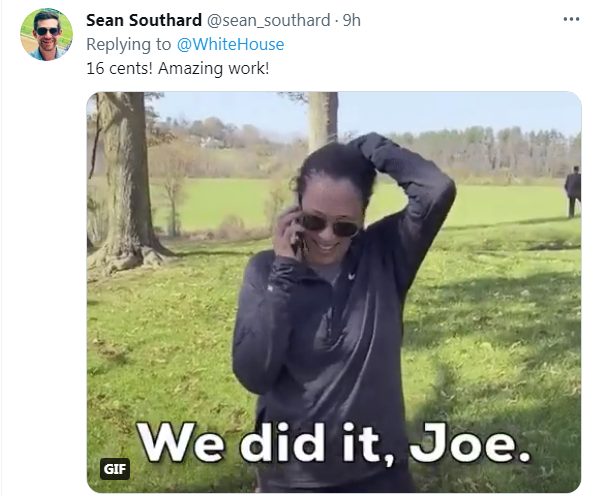Click the man in dark suit in background
Screen dimensions: 596x496
point(573,191)
